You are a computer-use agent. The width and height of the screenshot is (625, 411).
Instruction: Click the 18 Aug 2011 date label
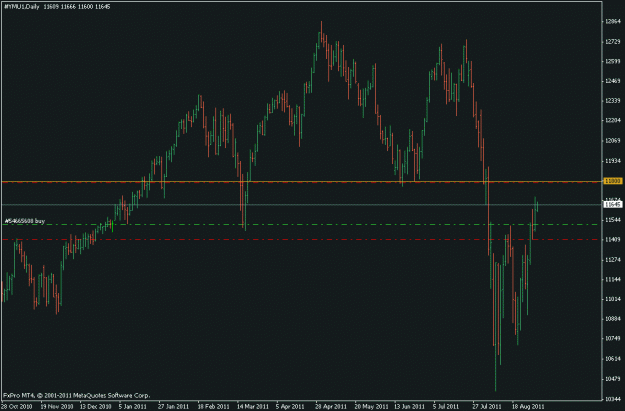pos(528,407)
